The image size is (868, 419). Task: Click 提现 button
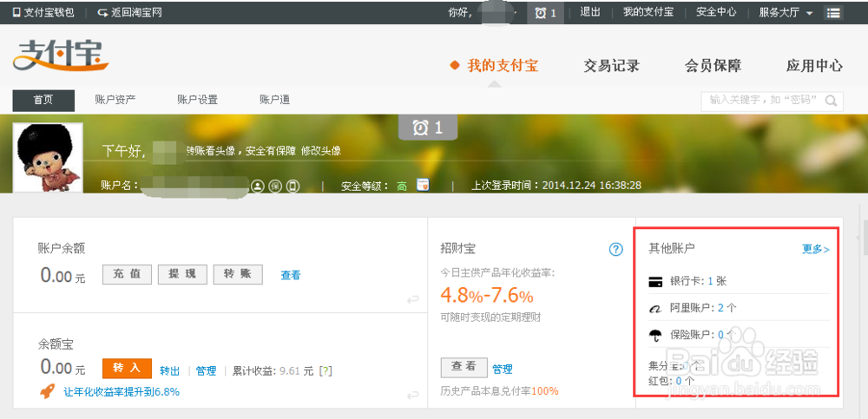[x=182, y=274]
